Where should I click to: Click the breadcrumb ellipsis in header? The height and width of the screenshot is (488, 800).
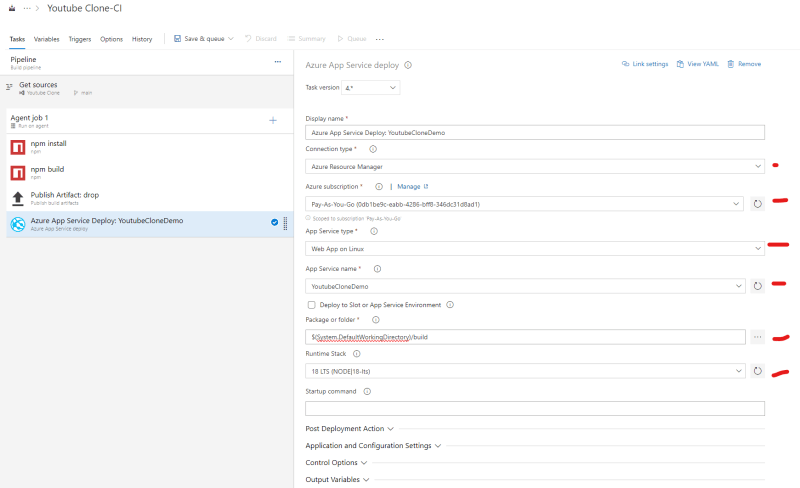click(27, 8)
